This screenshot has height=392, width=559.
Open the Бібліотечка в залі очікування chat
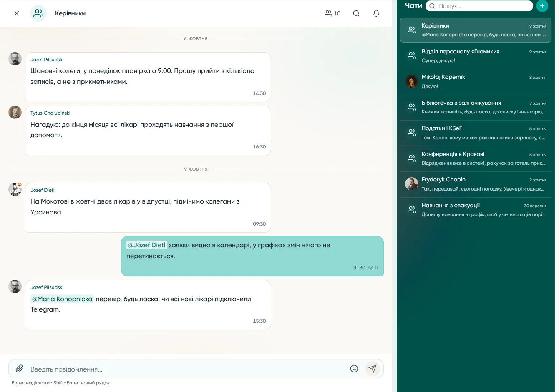coord(476,107)
